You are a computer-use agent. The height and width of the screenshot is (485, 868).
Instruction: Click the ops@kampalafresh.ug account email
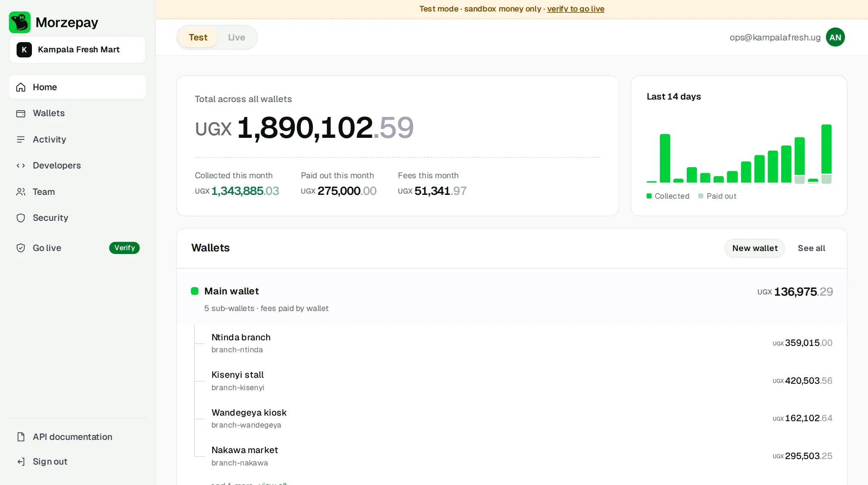tap(775, 37)
